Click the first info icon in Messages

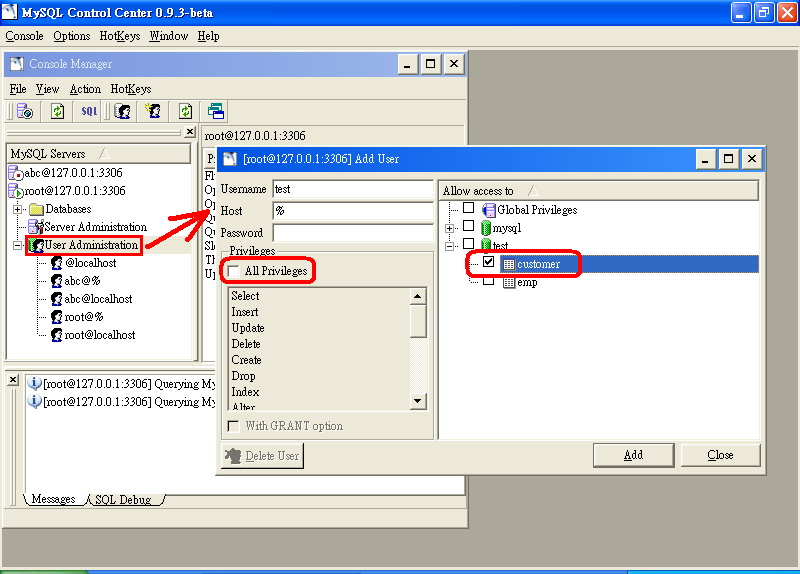pyautogui.click(x=34, y=383)
